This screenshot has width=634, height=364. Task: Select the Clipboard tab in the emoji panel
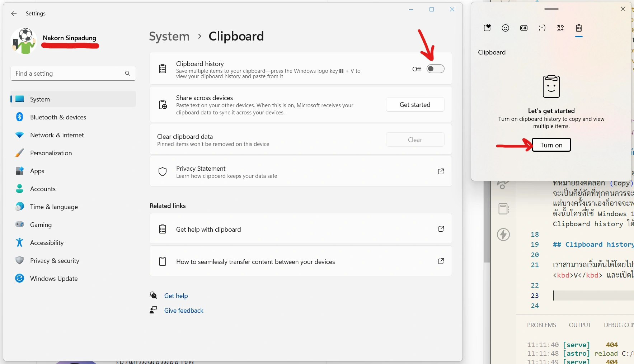click(579, 28)
